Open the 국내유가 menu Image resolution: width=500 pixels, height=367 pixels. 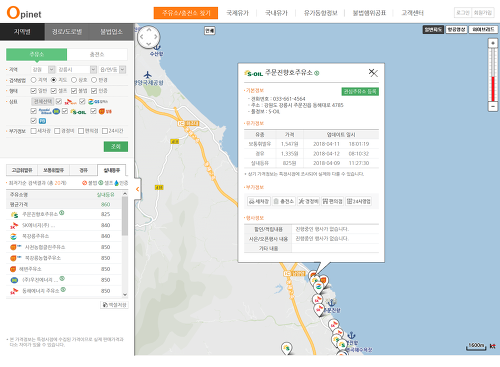click(x=276, y=13)
